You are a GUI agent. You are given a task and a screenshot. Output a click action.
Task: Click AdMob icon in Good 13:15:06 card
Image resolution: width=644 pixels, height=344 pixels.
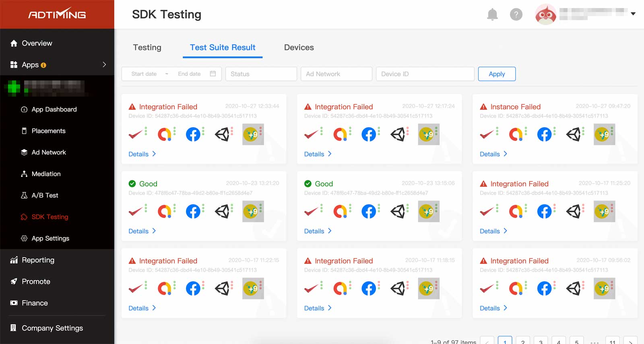coord(340,211)
